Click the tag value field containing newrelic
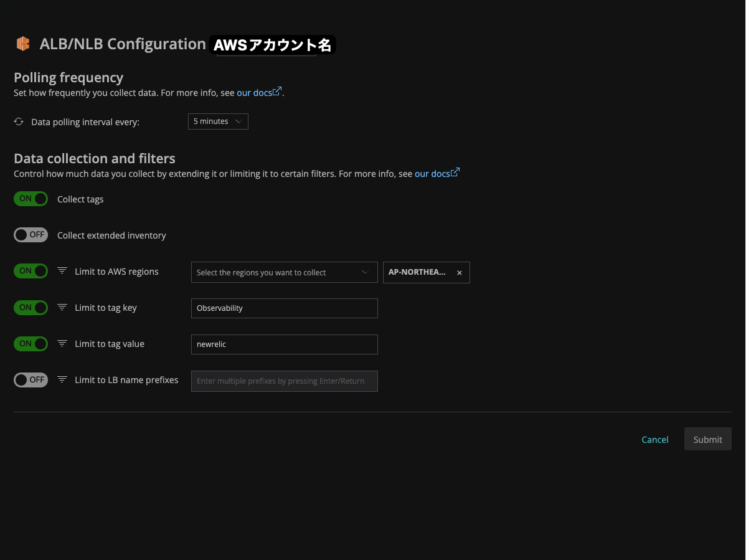Image resolution: width=746 pixels, height=560 pixels. [285, 344]
